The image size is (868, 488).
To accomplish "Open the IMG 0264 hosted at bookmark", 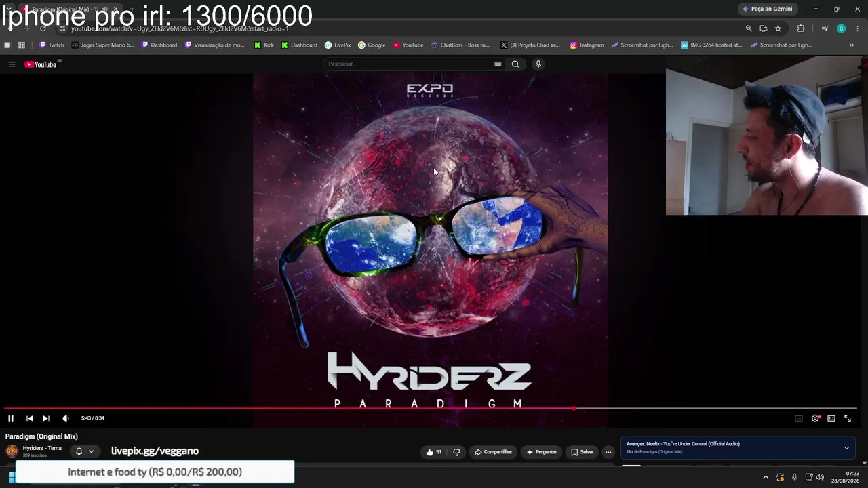I will [711, 45].
